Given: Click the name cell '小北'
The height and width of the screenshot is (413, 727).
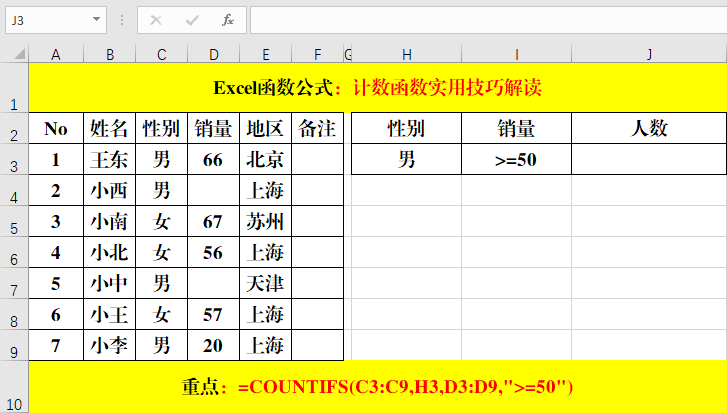Looking at the screenshot, I should point(109,252).
